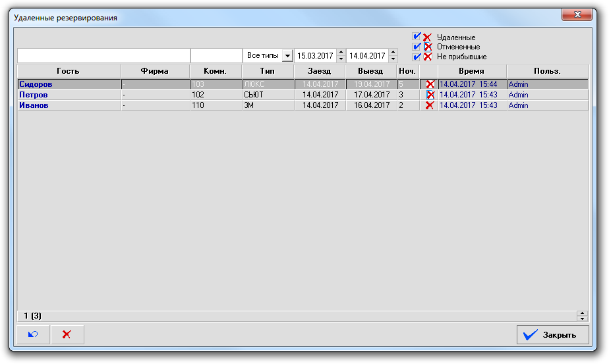Click the red X status icon in Сидоров row
Image resolution: width=609 pixels, height=364 pixels.
click(430, 84)
